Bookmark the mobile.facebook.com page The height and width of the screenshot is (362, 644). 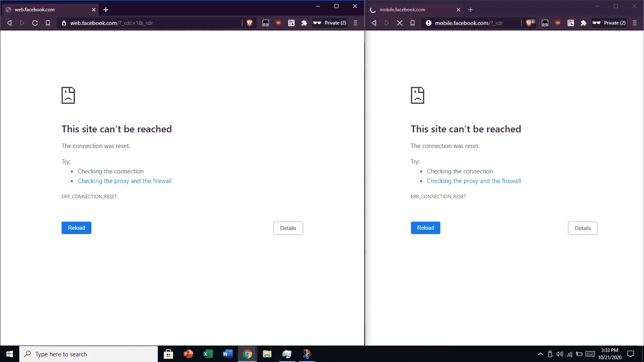coord(413,23)
